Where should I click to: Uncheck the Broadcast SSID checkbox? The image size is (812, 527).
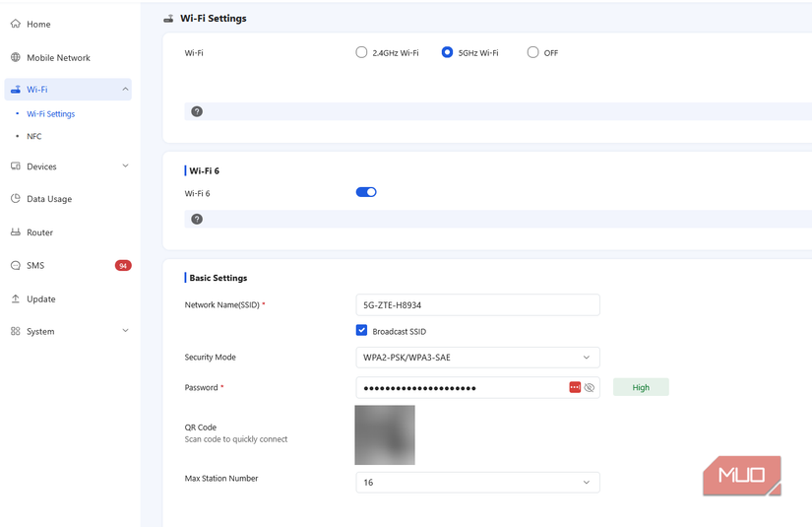361,331
